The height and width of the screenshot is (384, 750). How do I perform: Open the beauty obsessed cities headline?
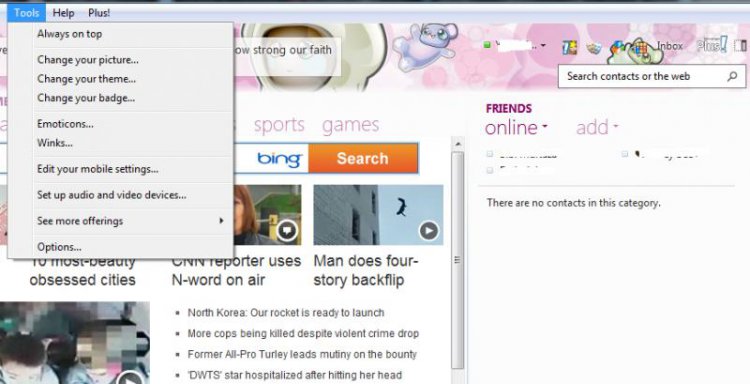click(x=83, y=271)
